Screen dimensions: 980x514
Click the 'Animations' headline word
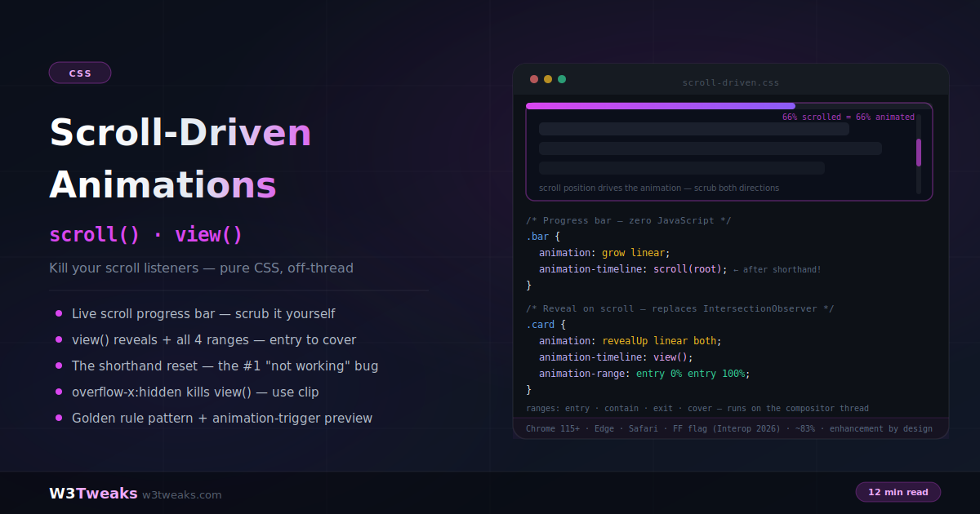[163, 184]
